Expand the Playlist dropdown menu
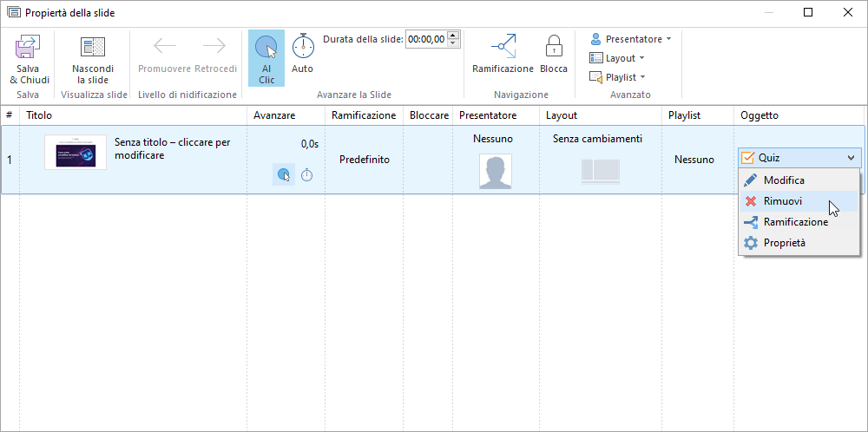The image size is (868, 432). [617, 77]
